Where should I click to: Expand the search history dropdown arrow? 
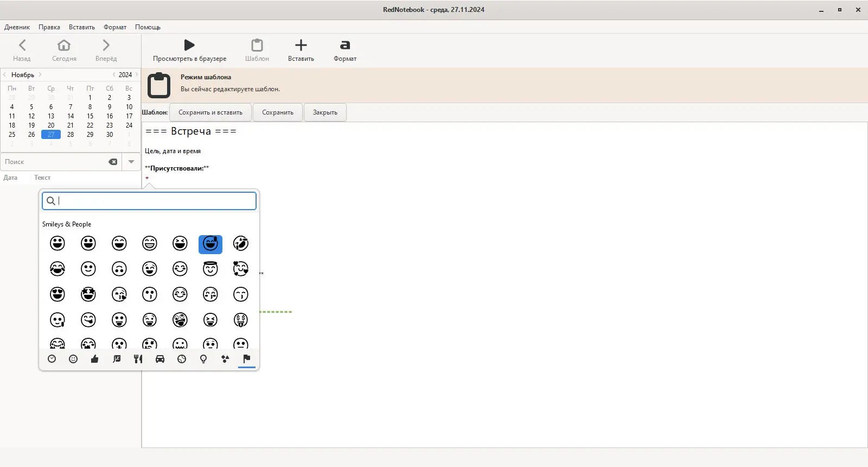coord(131,162)
